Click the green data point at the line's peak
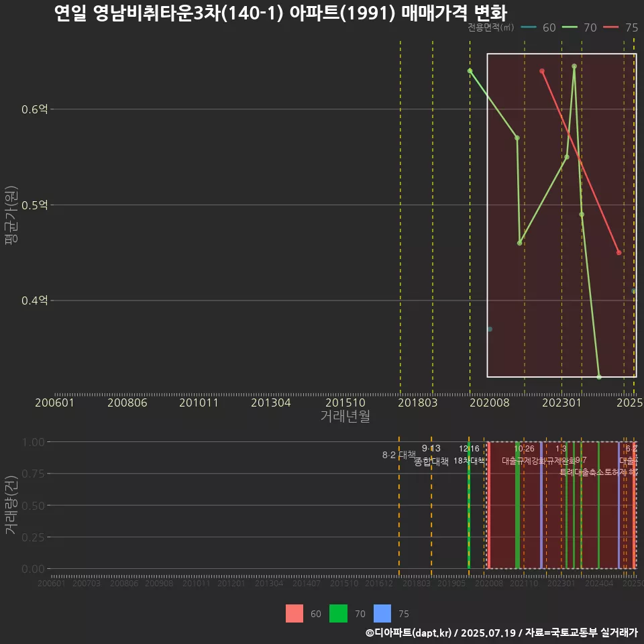Viewport: 644px width, 644px height. (574, 66)
